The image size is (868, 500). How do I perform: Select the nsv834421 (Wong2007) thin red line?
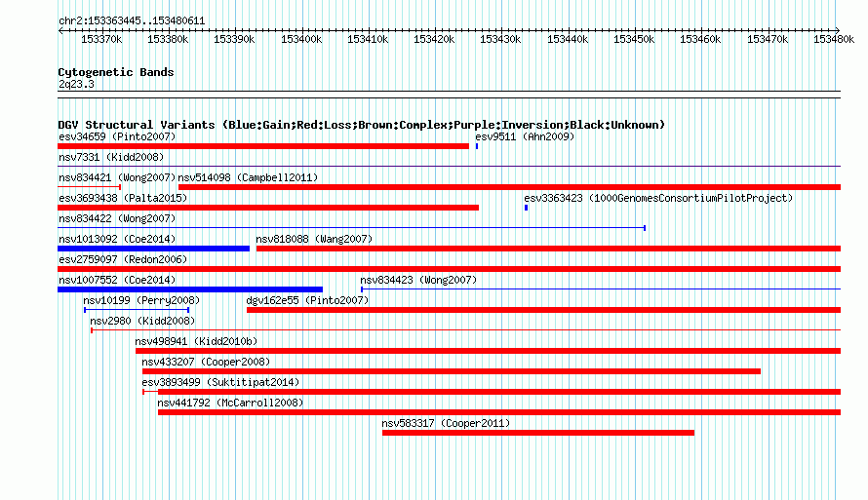point(89,187)
